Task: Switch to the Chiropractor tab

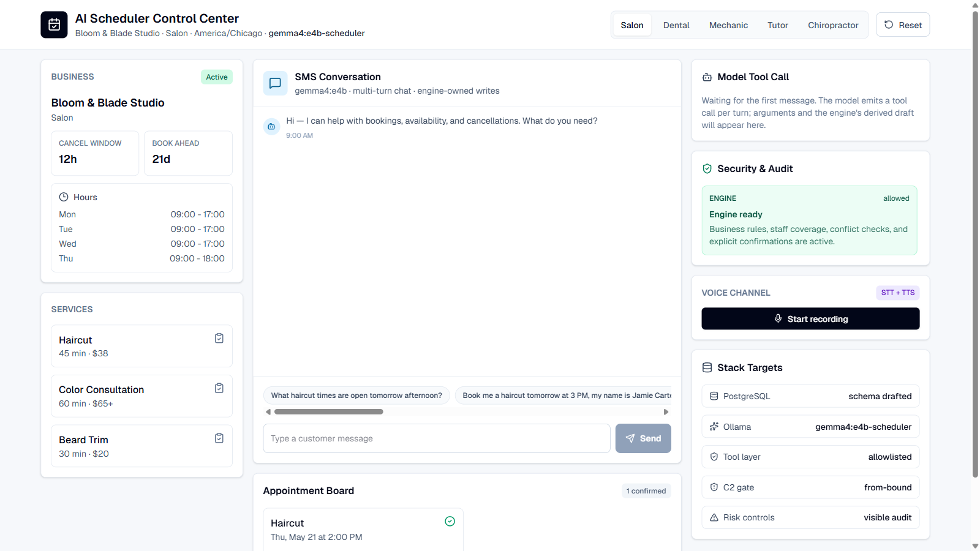Action: click(833, 25)
